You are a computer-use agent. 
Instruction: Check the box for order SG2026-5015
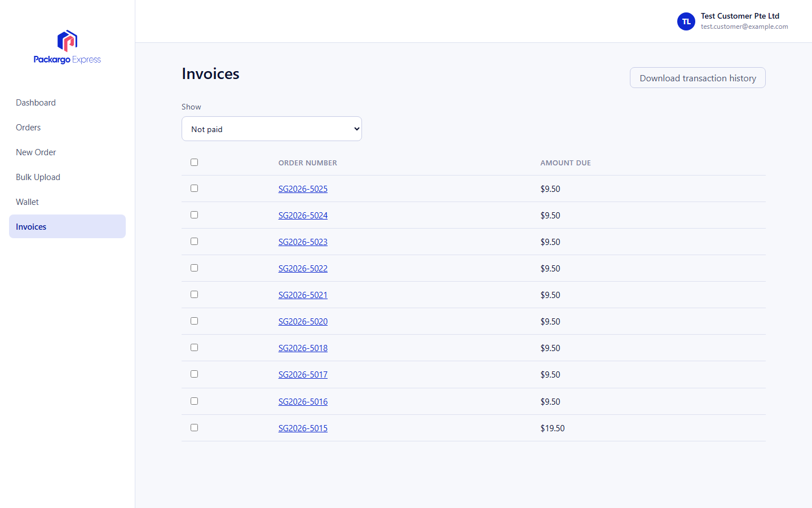(x=194, y=427)
